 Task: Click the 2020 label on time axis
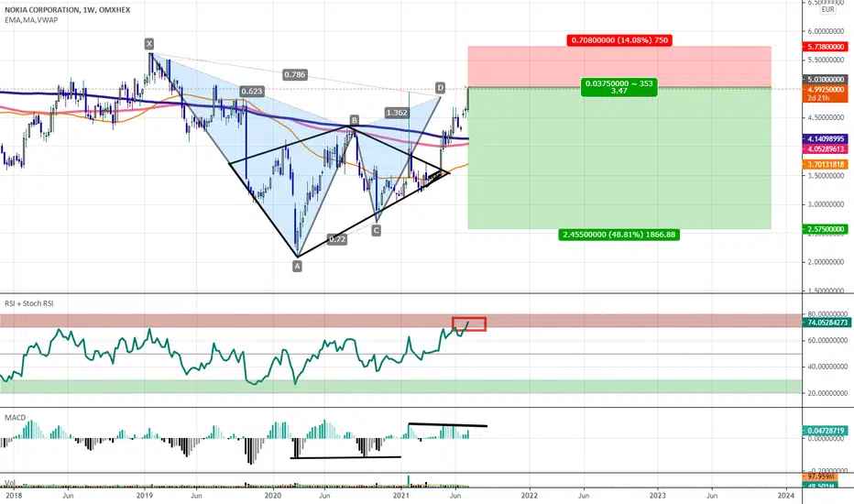click(x=272, y=495)
